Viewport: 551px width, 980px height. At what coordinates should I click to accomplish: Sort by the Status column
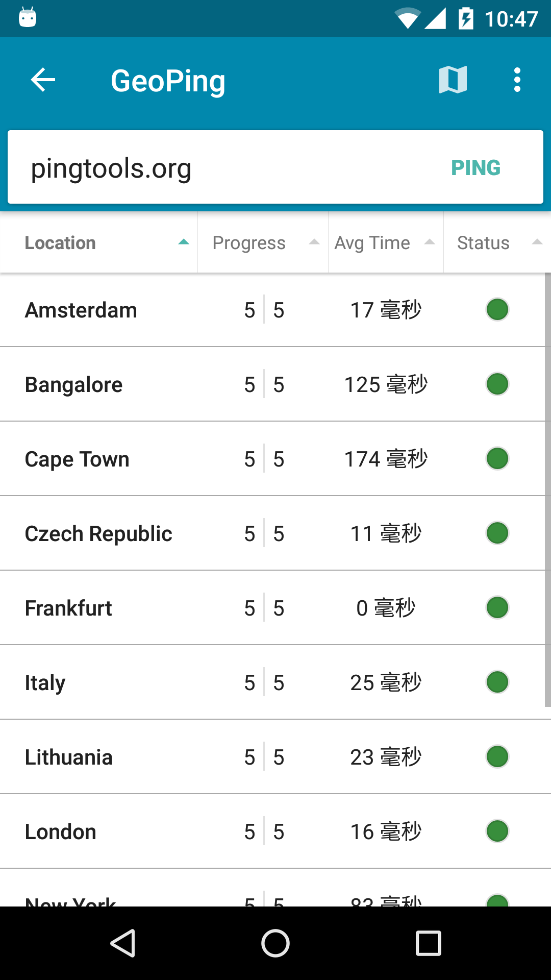click(x=497, y=242)
